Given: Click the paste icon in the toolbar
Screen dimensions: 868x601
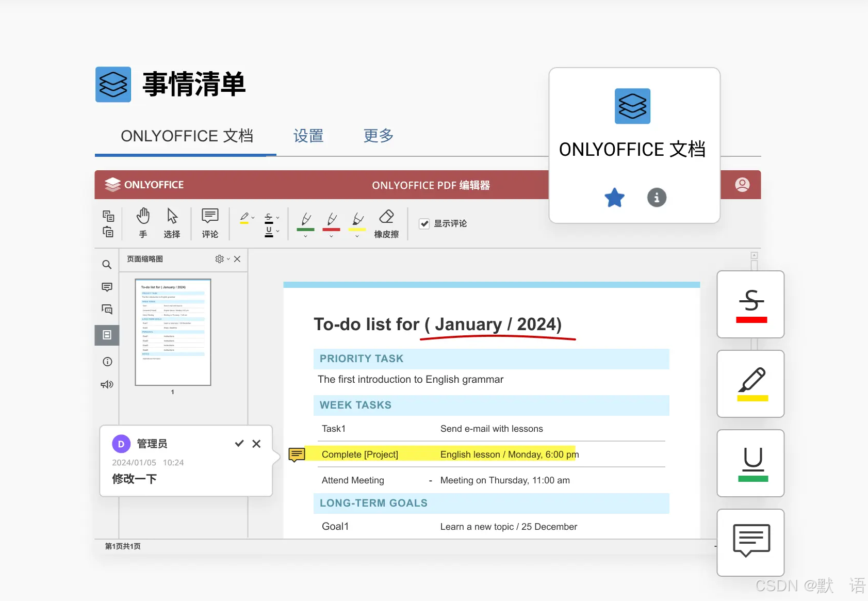Looking at the screenshot, I should pos(108,232).
